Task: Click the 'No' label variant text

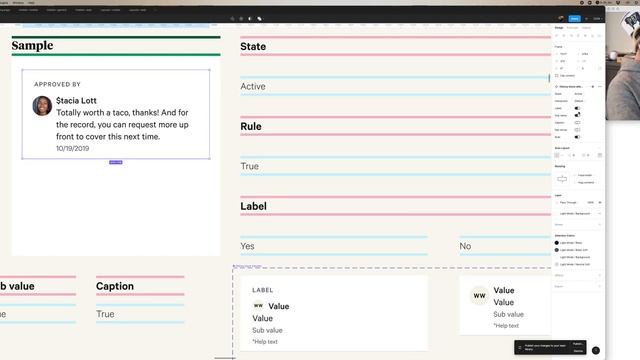Action: pyautogui.click(x=465, y=246)
